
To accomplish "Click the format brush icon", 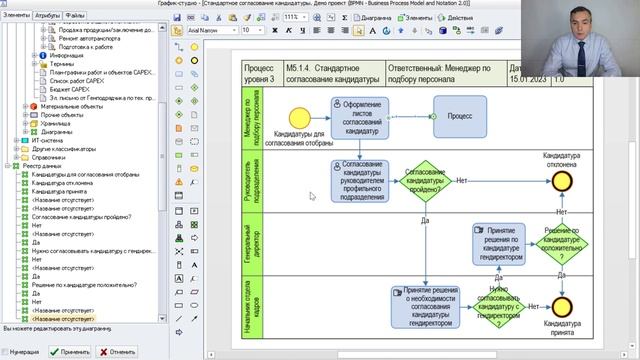I will tap(247, 18).
